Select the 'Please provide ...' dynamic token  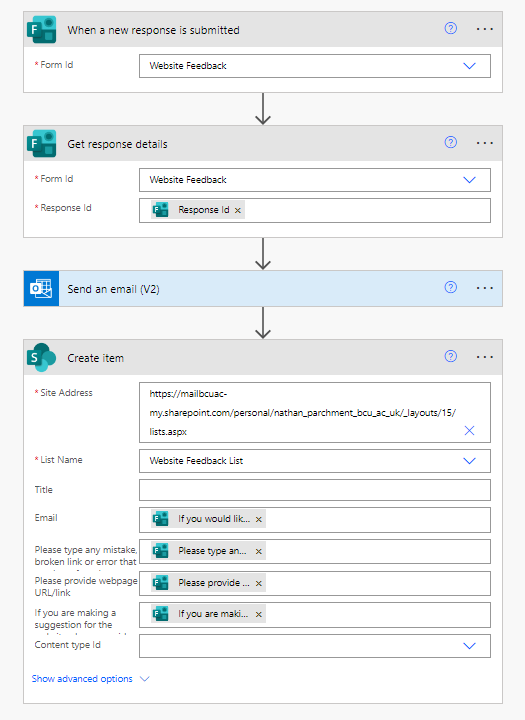[x=208, y=583]
